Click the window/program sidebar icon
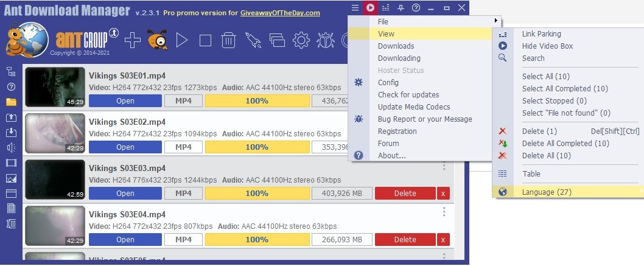 point(11,194)
